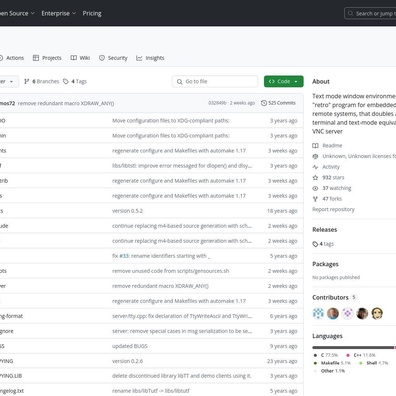Click the fork icon beside 47 forks

click(x=315, y=199)
